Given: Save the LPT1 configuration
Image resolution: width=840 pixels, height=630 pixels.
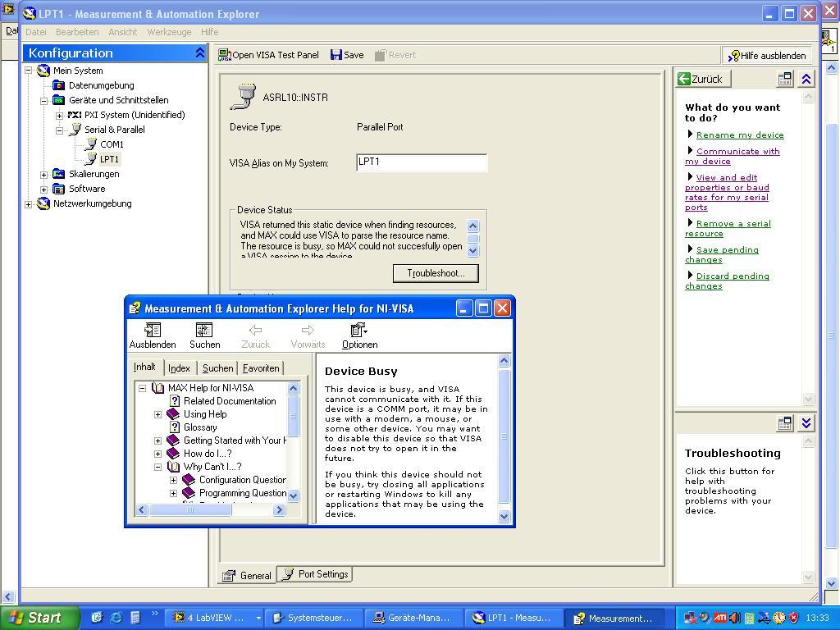Looking at the screenshot, I should click(347, 55).
